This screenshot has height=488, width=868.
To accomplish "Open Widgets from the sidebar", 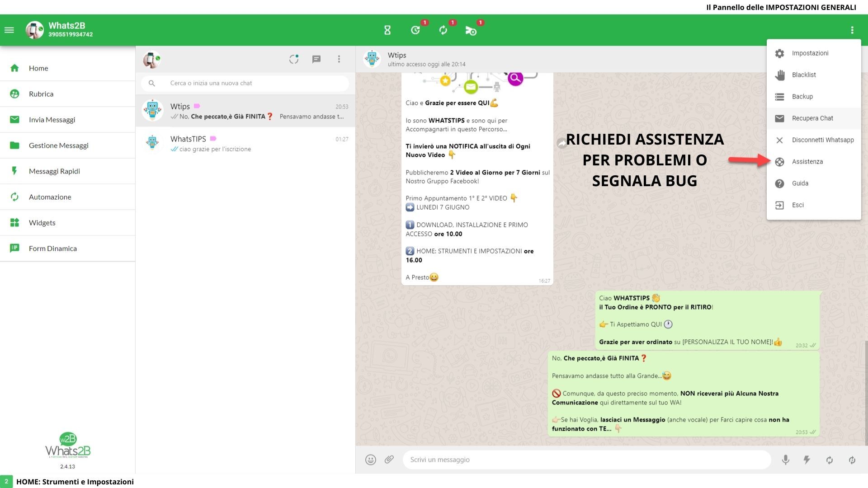I will tap(68, 223).
